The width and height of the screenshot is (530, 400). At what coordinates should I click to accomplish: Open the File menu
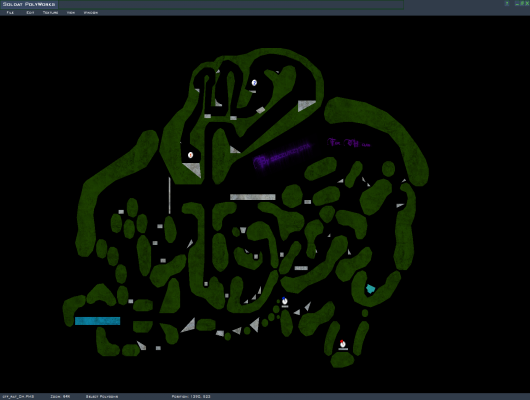[x=10, y=13]
